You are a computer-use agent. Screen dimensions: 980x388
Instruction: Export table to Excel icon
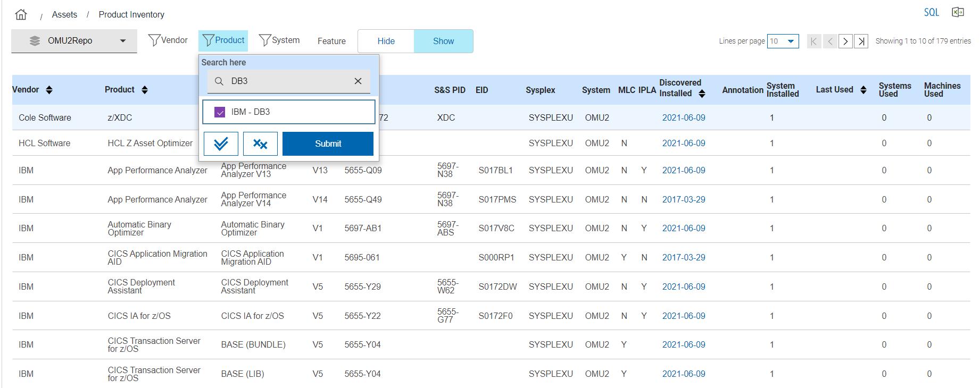(958, 12)
